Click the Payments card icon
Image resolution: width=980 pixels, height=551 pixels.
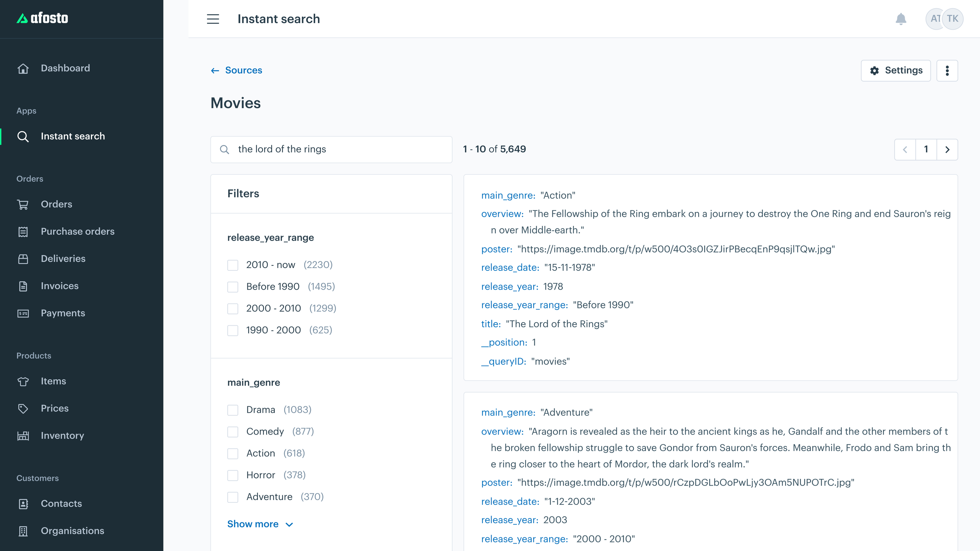(23, 314)
